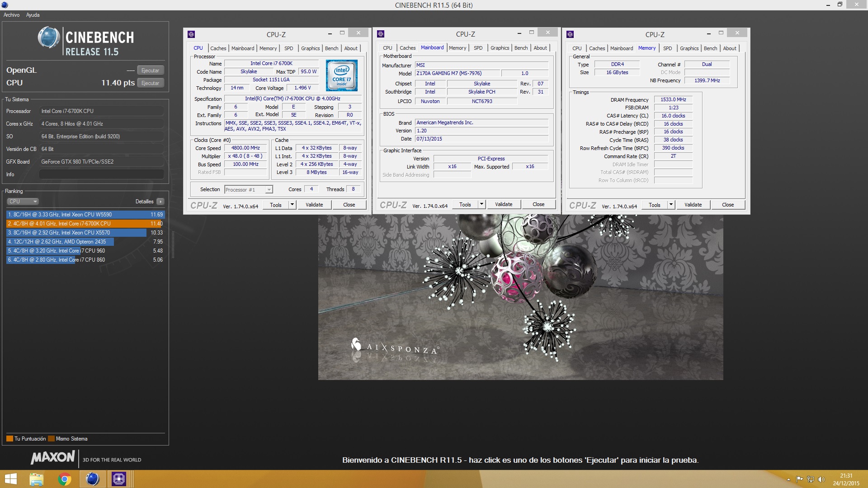The height and width of the screenshot is (488, 868).
Task: Click the taskbar clock showing 21:31
Action: (x=846, y=479)
